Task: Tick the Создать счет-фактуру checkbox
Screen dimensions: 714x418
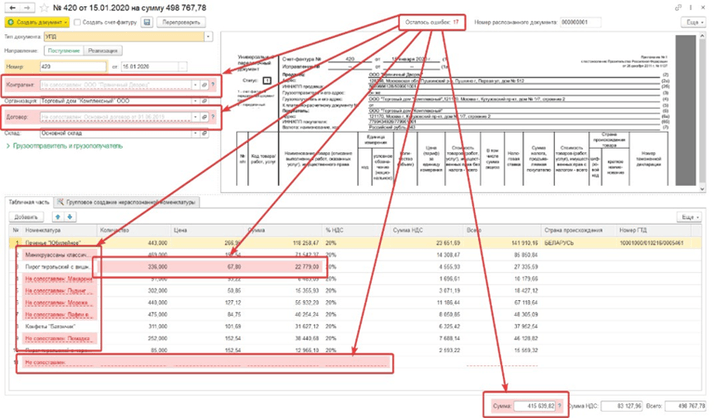Action: coord(77,22)
